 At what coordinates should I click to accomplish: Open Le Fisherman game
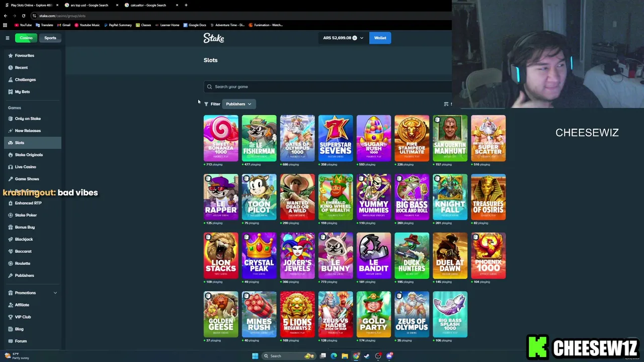(x=259, y=138)
